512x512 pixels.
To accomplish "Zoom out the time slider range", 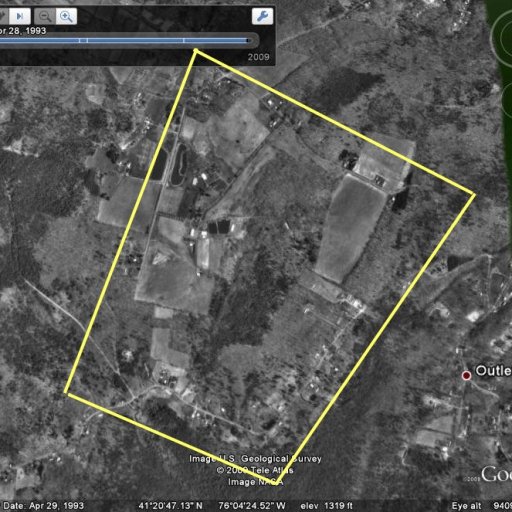I will click(45, 16).
